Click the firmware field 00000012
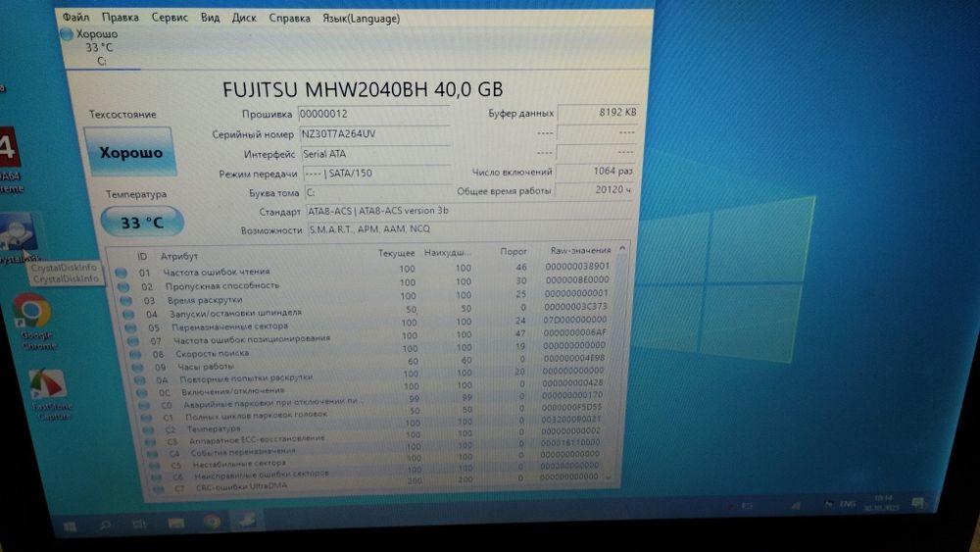This screenshot has height=552, width=980. 373,114
